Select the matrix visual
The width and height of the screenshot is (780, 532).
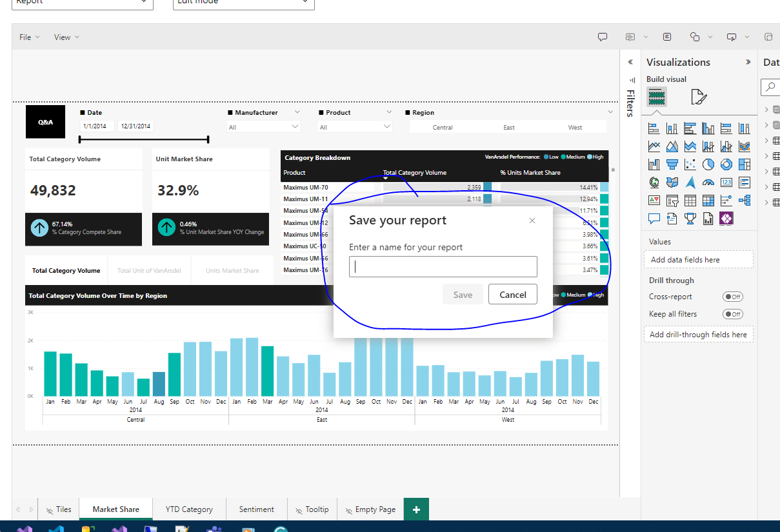(708, 201)
